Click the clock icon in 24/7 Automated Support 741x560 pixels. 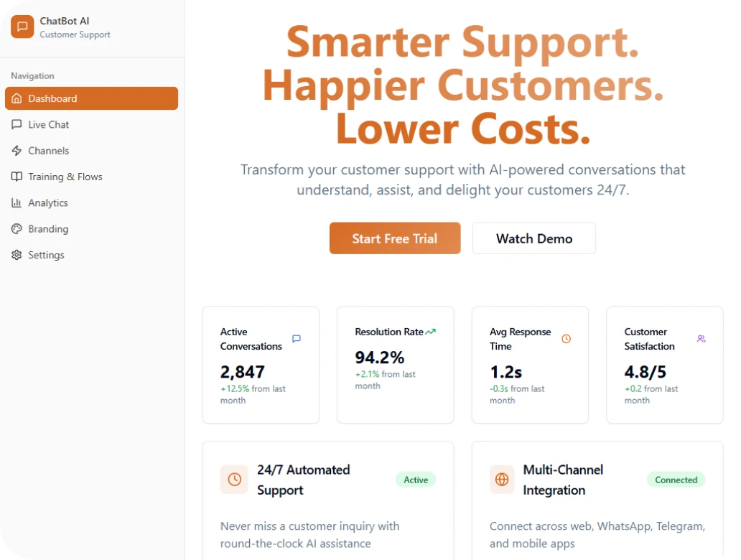(234, 480)
